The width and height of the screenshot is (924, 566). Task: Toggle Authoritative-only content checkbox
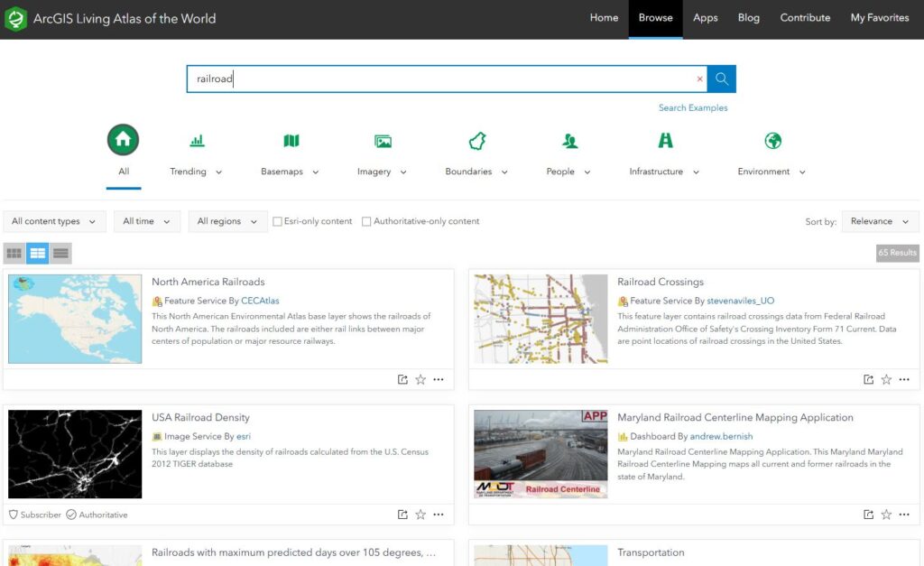[366, 221]
